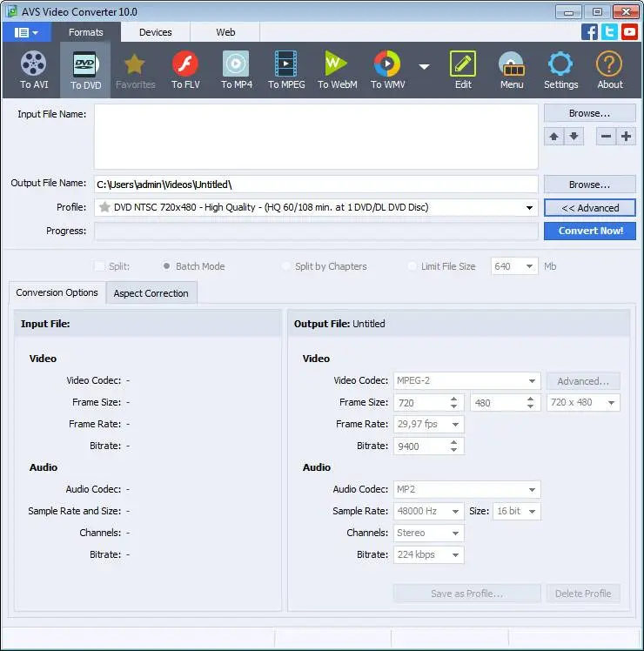Select the To AVI format icon

point(34,70)
